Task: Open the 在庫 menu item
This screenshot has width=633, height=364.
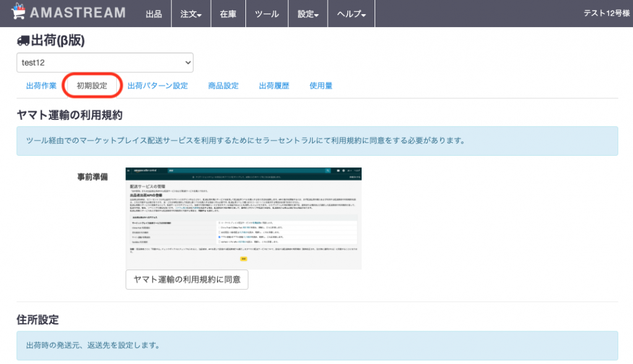Action: point(228,14)
